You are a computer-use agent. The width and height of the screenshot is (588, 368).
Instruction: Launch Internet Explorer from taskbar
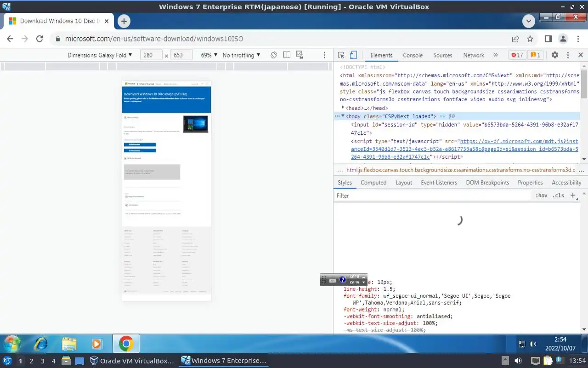tap(41, 344)
